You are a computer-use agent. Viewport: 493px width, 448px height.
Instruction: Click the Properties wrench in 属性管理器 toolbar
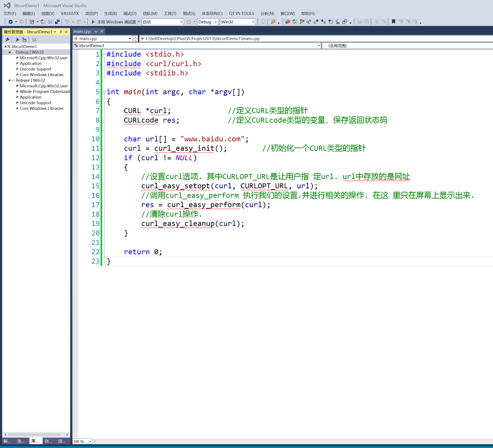pyautogui.click(x=8, y=39)
